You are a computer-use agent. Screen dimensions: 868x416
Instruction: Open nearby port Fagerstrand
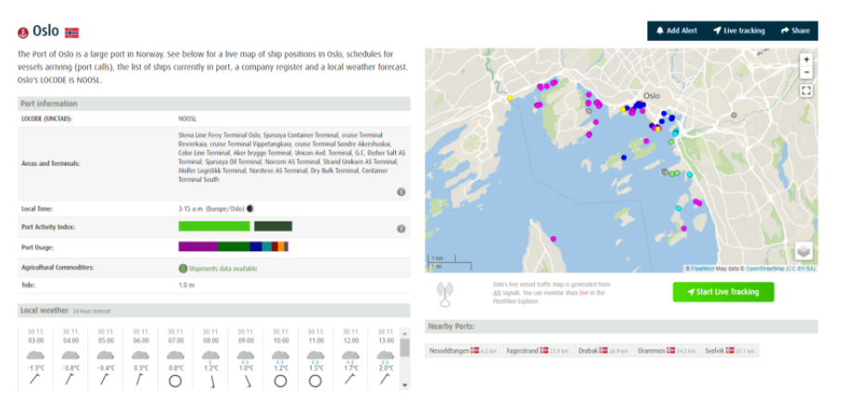pyautogui.click(x=537, y=351)
